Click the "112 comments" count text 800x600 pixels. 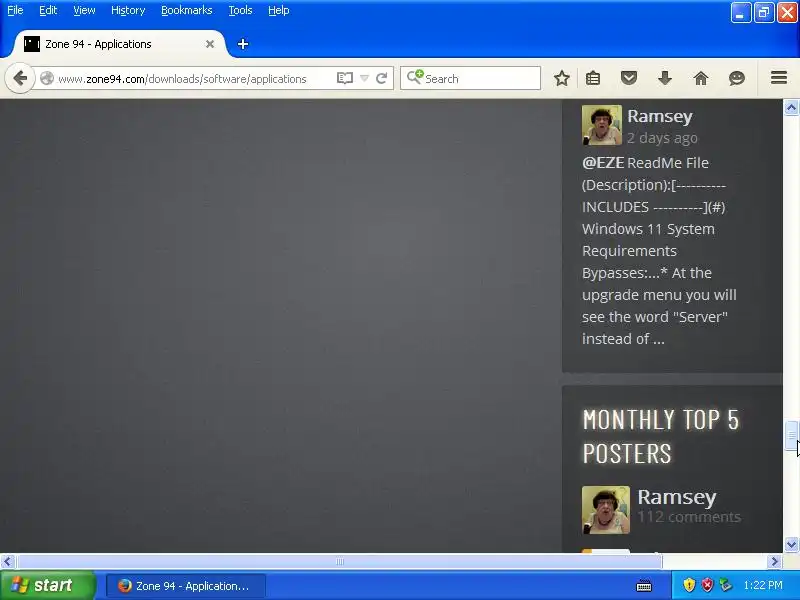point(689,517)
